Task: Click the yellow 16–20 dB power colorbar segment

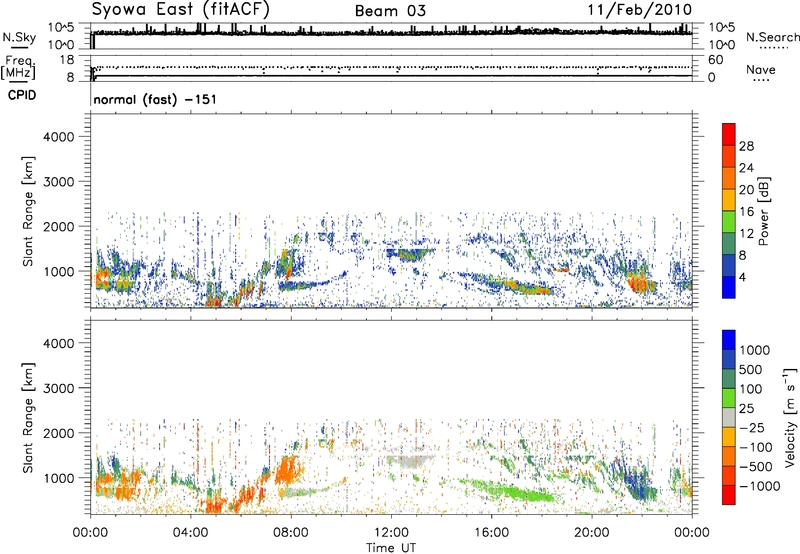Action: click(x=729, y=200)
